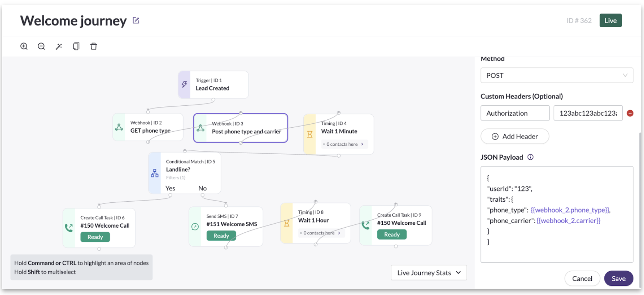Select the #151 Welcome SMS title
Screen dimensions: 644x295
232,224
